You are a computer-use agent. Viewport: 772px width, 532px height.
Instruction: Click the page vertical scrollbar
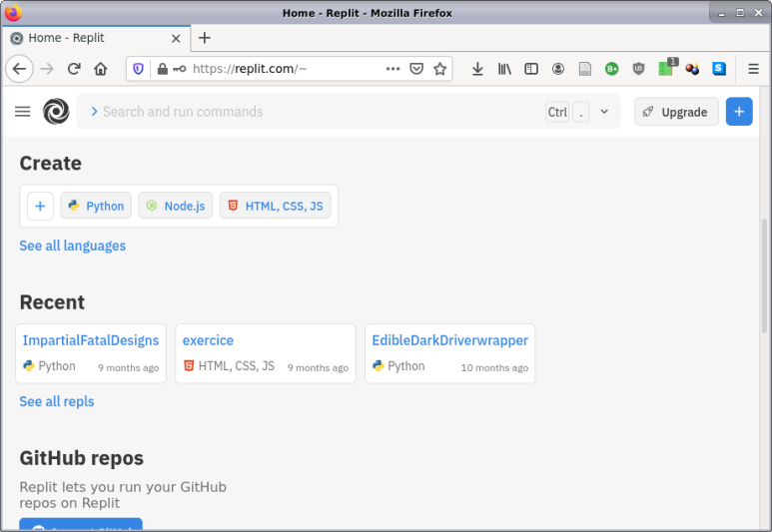click(x=764, y=275)
